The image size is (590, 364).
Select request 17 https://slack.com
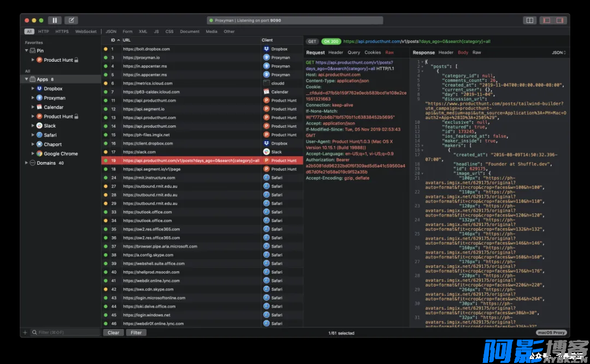[x=202, y=152]
